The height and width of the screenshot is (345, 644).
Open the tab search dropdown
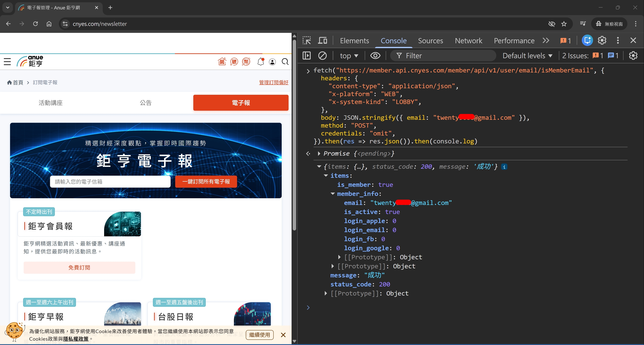8,8
